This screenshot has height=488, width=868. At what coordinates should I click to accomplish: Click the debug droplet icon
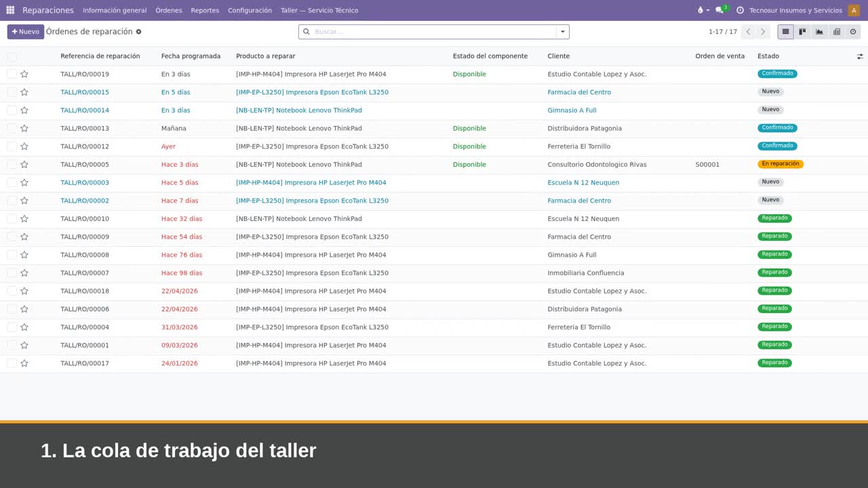point(701,10)
